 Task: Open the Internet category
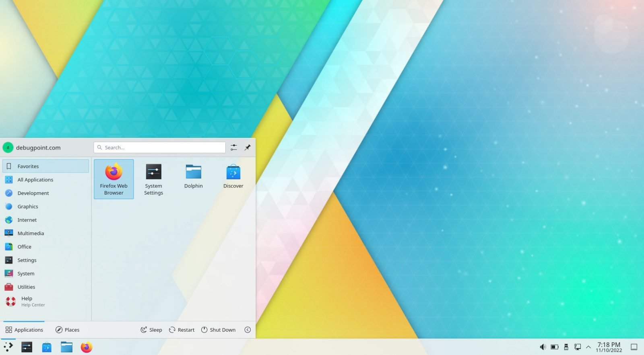[x=45, y=220]
